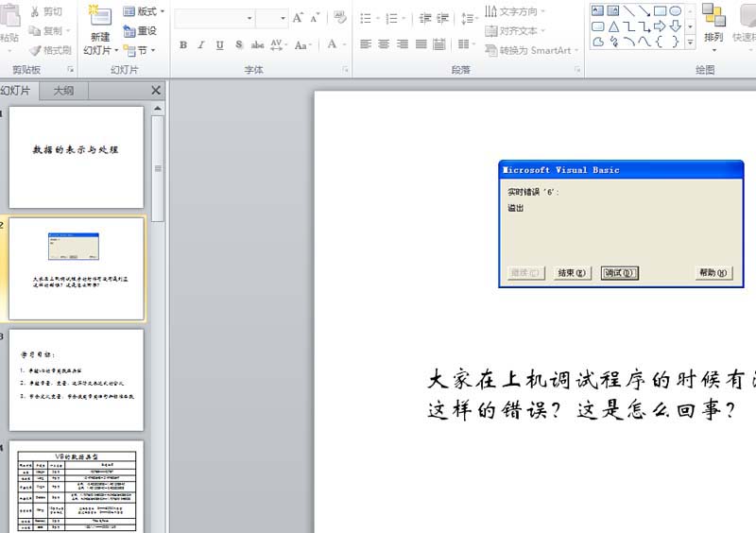Screen dimensions: 756x533
Task: Switch to the Outline (大纲) tab
Action: (63, 91)
